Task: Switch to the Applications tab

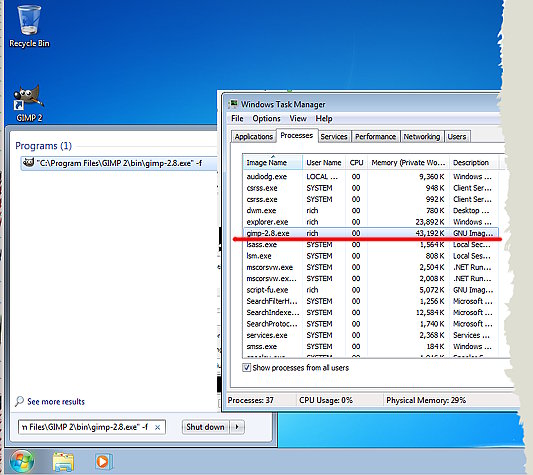Action: [x=254, y=136]
